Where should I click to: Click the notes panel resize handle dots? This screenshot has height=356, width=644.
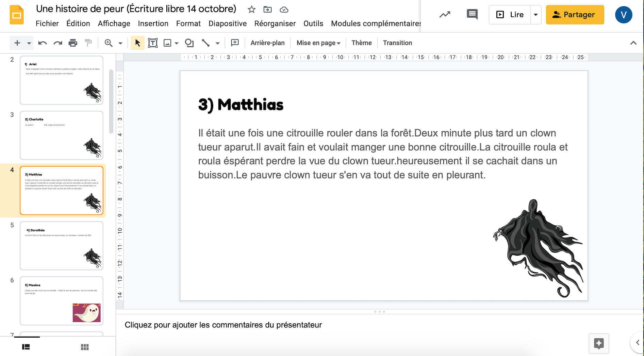pyautogui.click(x=380, y=312)
